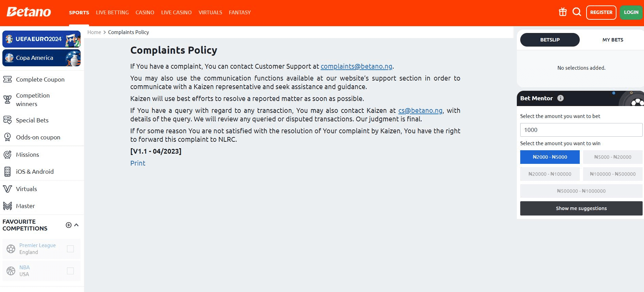Image resolution: width=644 pixels, height=292 pixels.
Task: Click the search magnifier icon
Action: click(577, 12)
